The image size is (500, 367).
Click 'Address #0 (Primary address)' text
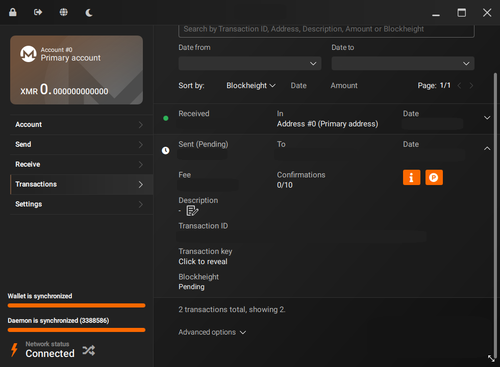328,124
